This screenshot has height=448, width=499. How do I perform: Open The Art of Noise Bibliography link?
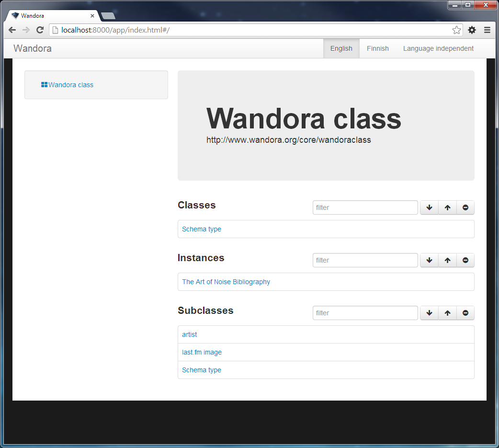(226, 282)
